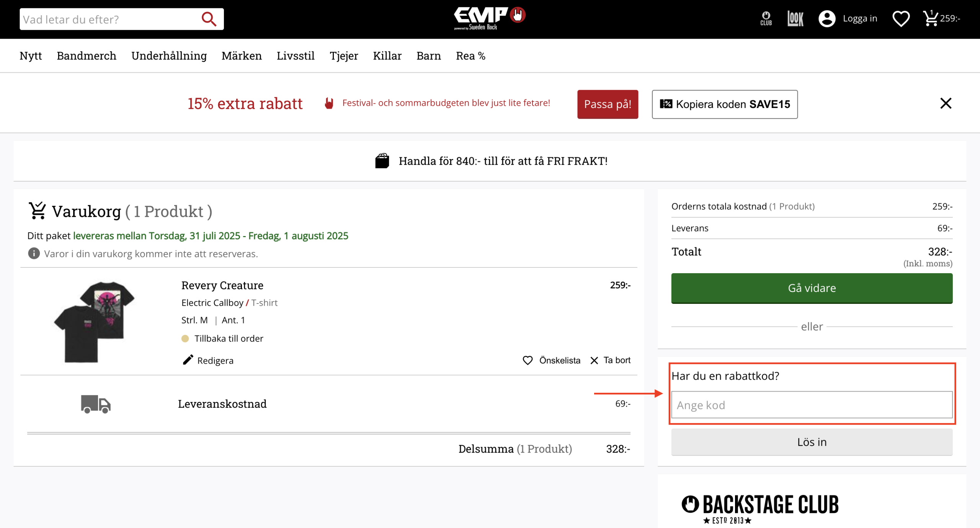The height and width of the screenshot is (528, 980).
Task: Click the Passa på! button
Action: (608, 104)
